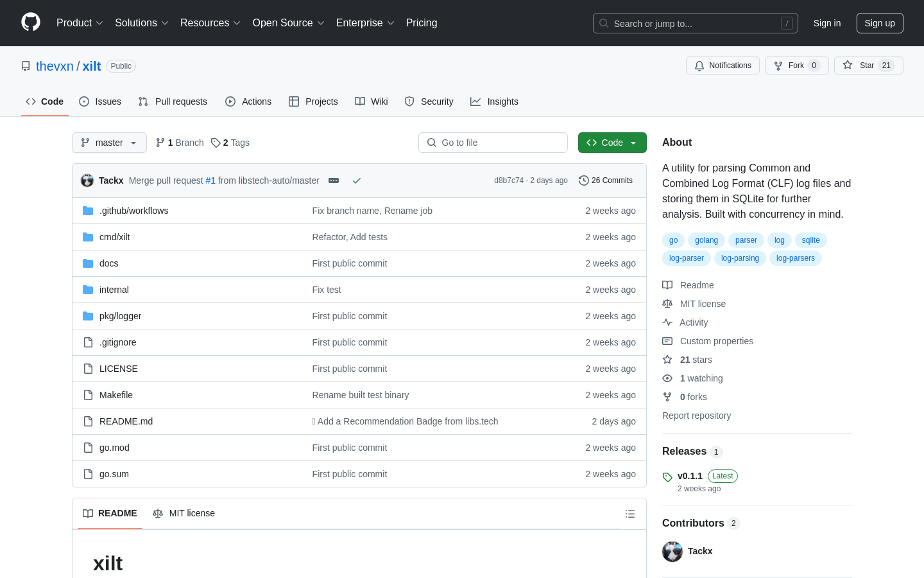Open the 1 Branch link
Viewport: 924px width, 578px height.
[x=180, y=143]
